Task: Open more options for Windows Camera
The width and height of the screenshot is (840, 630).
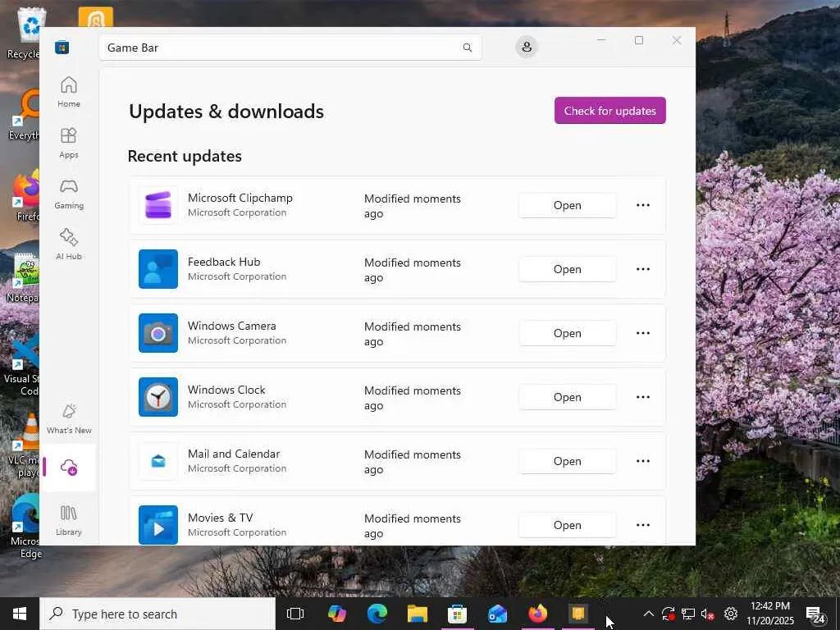Action: [x=643, y=333]
